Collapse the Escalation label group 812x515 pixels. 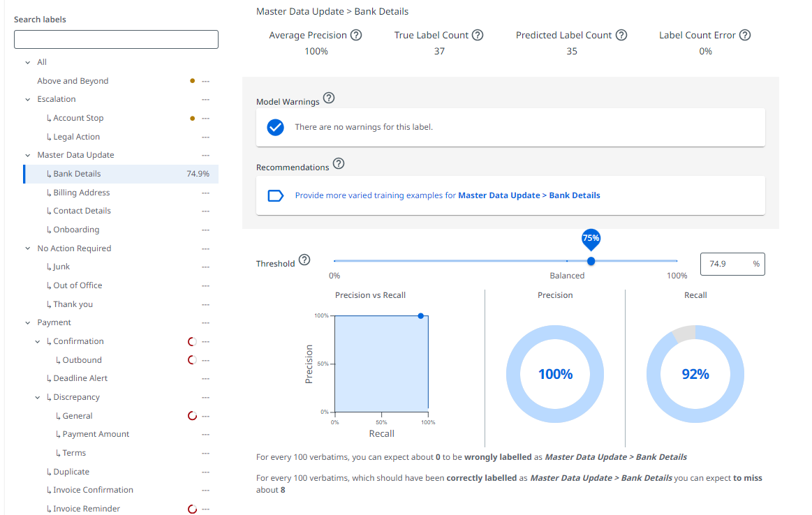[x=28, y=100]
